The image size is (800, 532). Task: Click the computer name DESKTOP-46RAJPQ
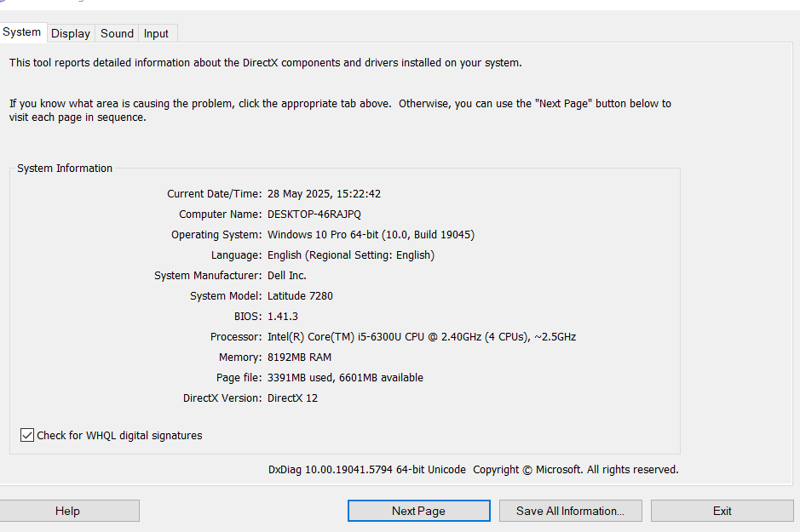point(314,215)
